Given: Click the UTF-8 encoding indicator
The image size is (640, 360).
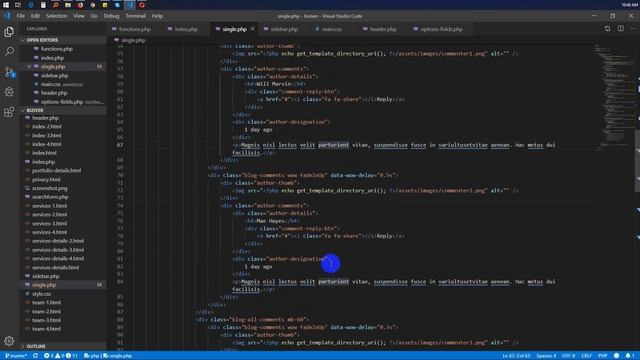Looking at the screenshot, I should (x=568, y=356).
